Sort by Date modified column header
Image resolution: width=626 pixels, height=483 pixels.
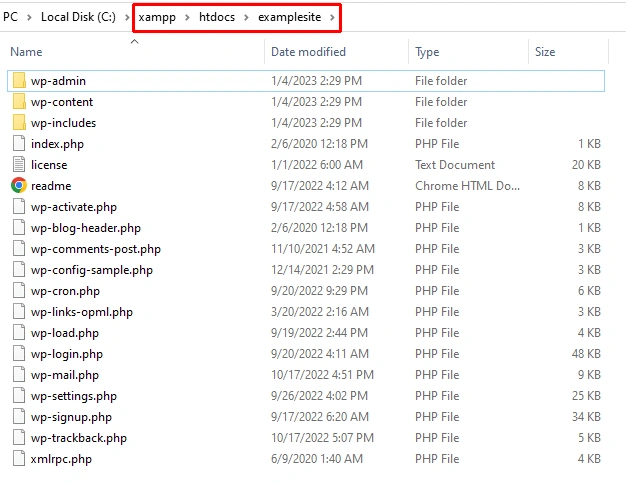pyautogui.click(x=308, y=52)
